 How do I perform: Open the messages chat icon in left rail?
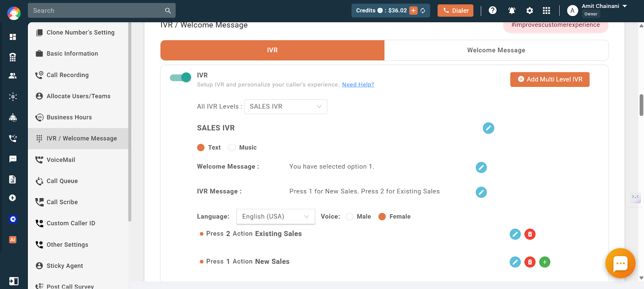(13, 159)
